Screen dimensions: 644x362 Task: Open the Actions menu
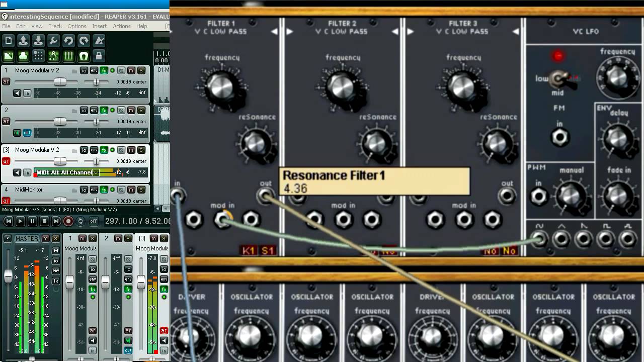[121, 26]
